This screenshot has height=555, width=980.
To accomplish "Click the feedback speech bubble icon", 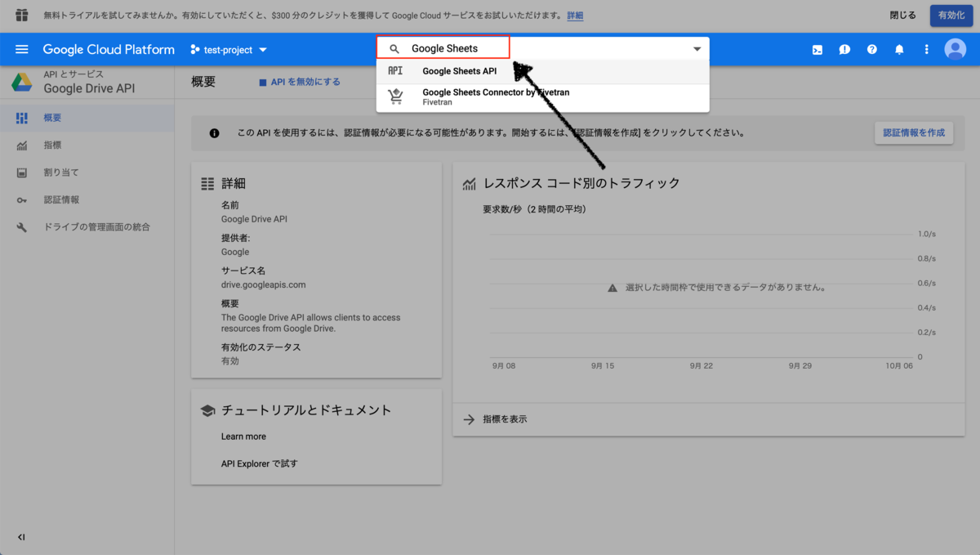I will (844, 50).
